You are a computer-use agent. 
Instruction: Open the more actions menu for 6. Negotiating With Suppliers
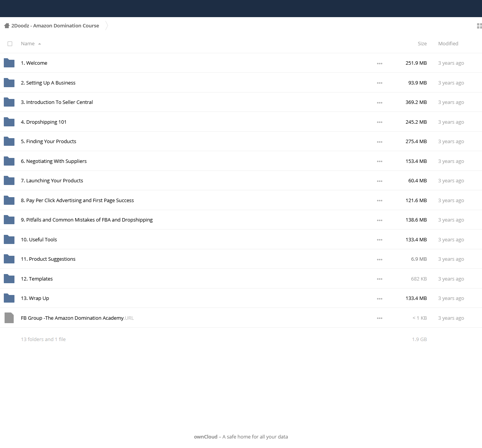(380, 161)
